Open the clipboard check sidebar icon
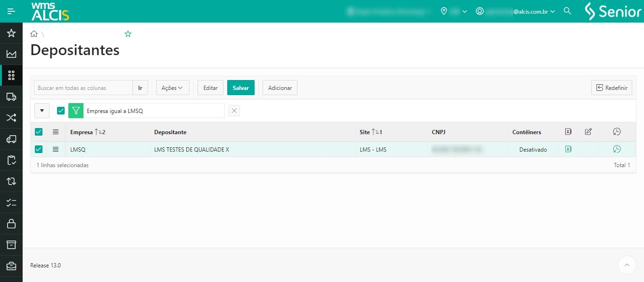The width and height of the screenshot is (644, 282). pyautogui.click(x=11, y=160)
